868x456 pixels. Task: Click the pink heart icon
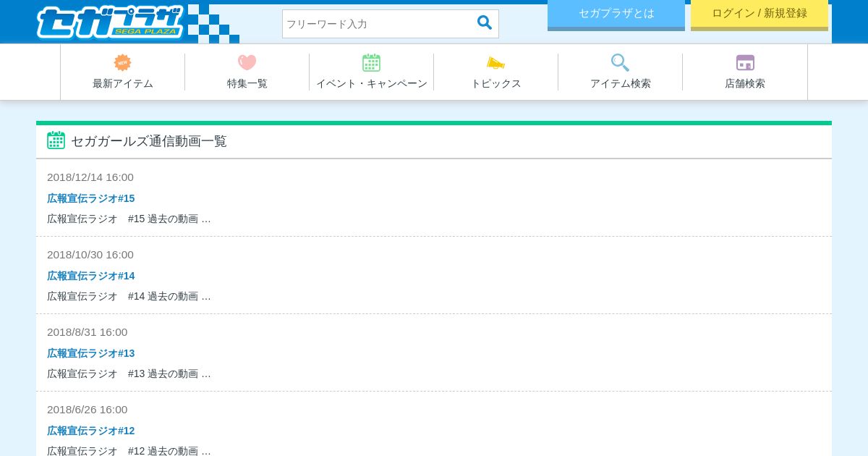tap(247, 63)
